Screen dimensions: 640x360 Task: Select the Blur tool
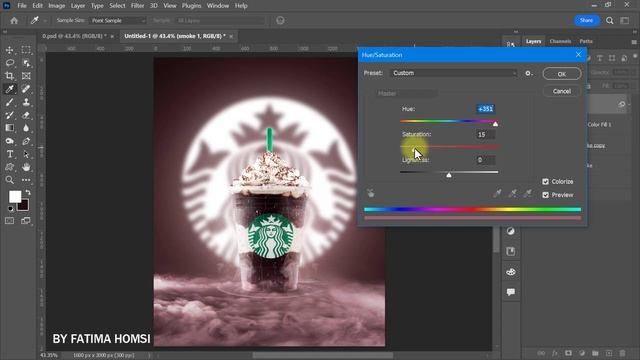click(x=26, y=128)
